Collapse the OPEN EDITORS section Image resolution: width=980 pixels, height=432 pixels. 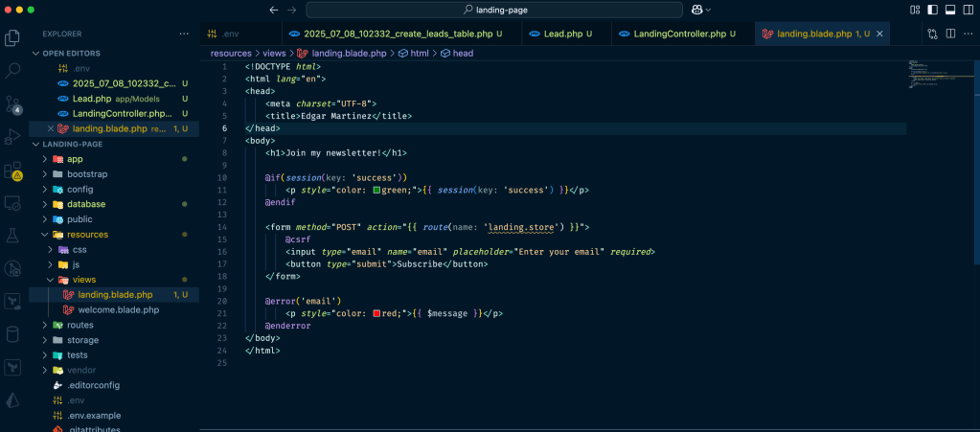click(x=71, y=54)
